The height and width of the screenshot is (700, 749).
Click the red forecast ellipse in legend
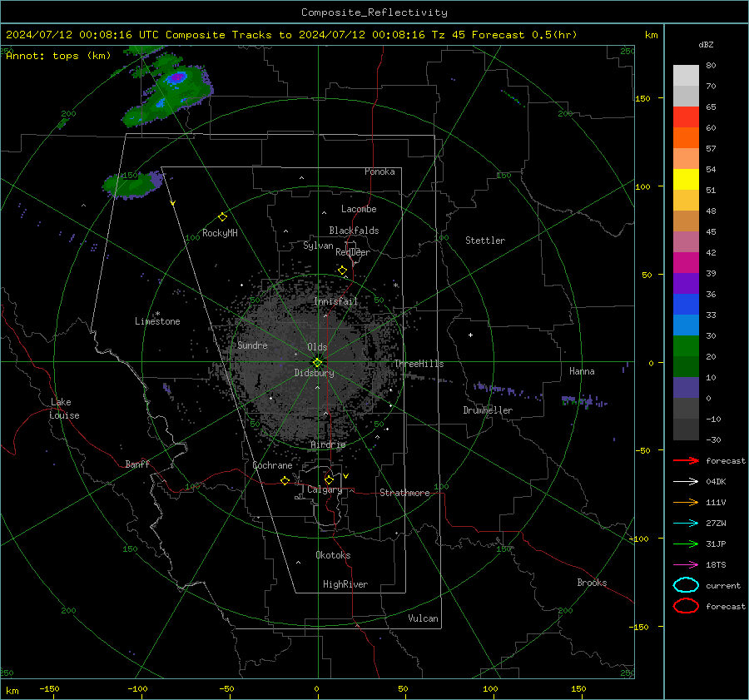click(x=686, y=606)
